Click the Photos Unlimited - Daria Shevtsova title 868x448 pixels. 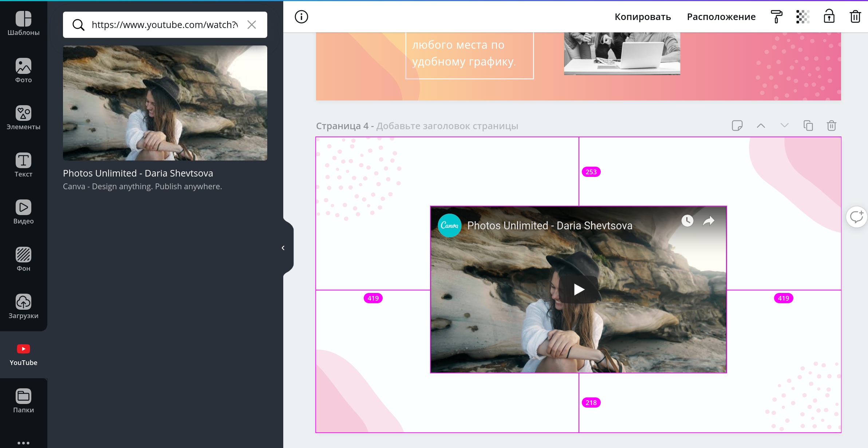point(138,173)
